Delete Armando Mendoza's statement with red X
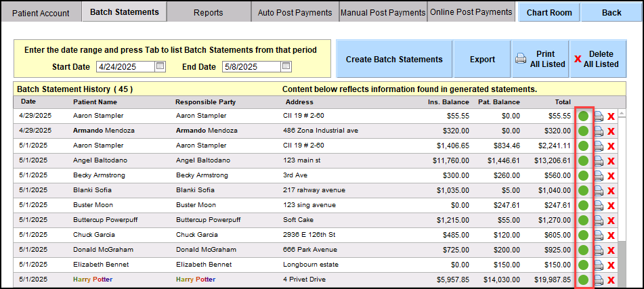The height and width of the screenshot is (289, 644). coord(611,131)
